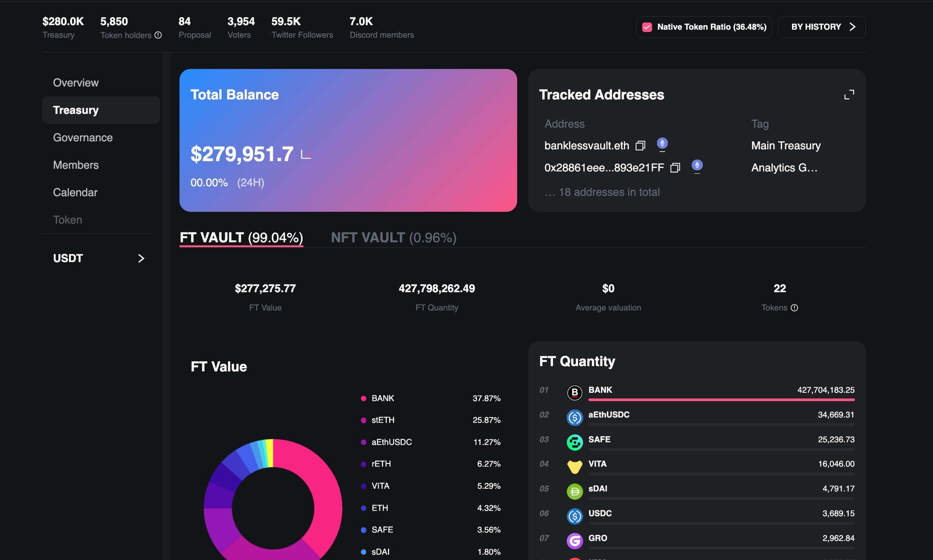Image resolution: width=933 pixels, height=560 pixels.
Task: Open the BY HISTORY view
Action: [x=822, y=27]
